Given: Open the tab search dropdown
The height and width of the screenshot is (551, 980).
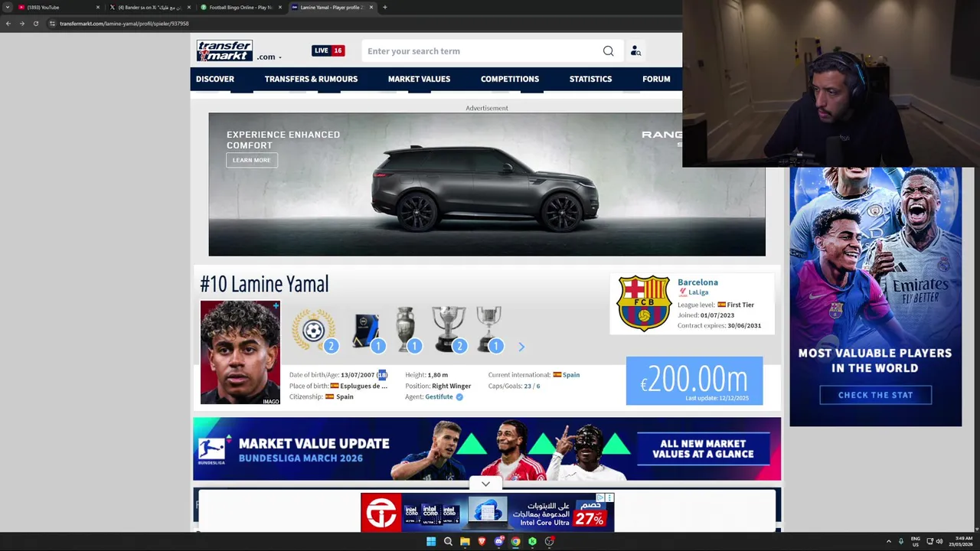Looking at the screenshot, I should point(7,7).
